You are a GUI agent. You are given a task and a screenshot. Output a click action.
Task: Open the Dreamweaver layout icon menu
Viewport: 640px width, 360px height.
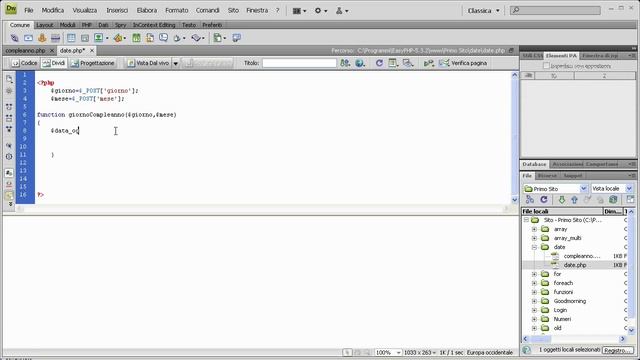point(299,11)
